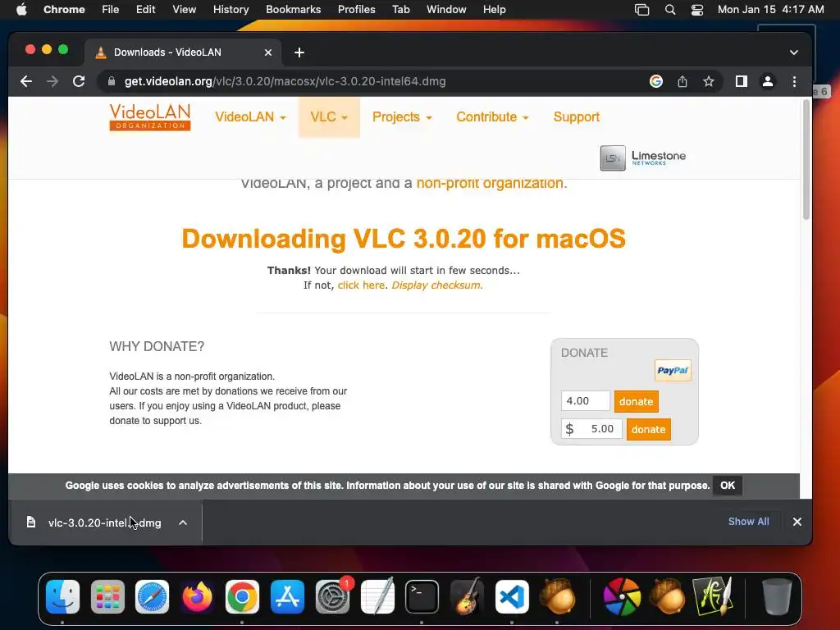840x630 pixels.
Task: Open Launchpad from the Dock
Action: point(107,596)
